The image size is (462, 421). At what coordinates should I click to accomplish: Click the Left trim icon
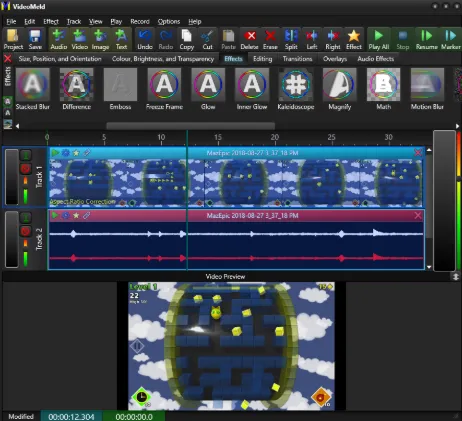[x=312, y=40]
